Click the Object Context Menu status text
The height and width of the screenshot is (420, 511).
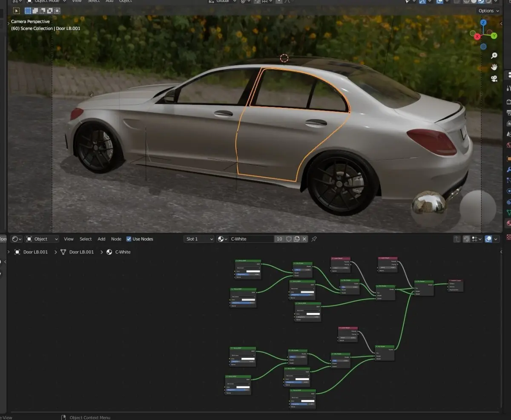(90, 417)
